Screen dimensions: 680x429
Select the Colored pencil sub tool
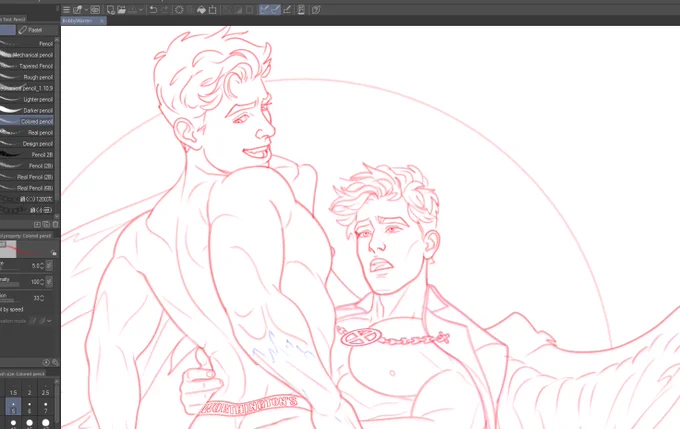tap(26, 121)
